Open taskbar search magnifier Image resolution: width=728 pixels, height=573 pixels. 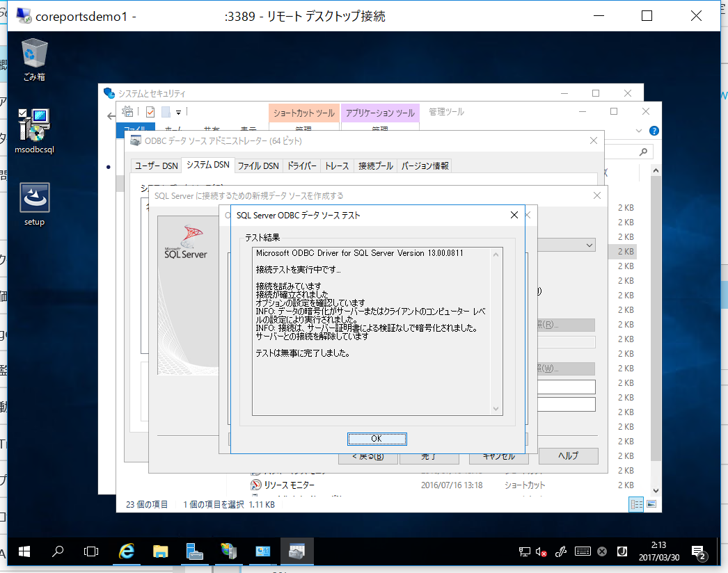coord(58,551)
